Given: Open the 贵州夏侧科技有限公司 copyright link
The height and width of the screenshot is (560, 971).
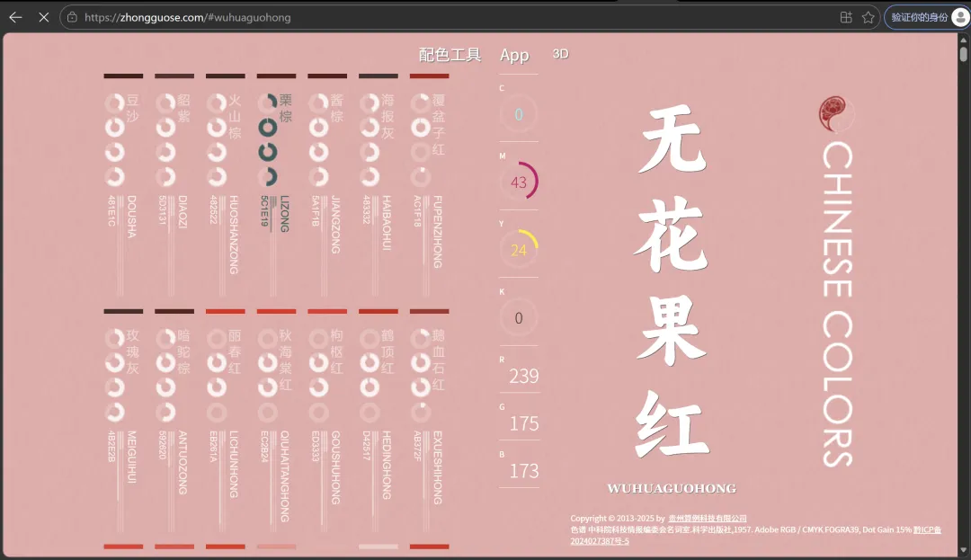Looking at the screenshot, I should [708, 519].
